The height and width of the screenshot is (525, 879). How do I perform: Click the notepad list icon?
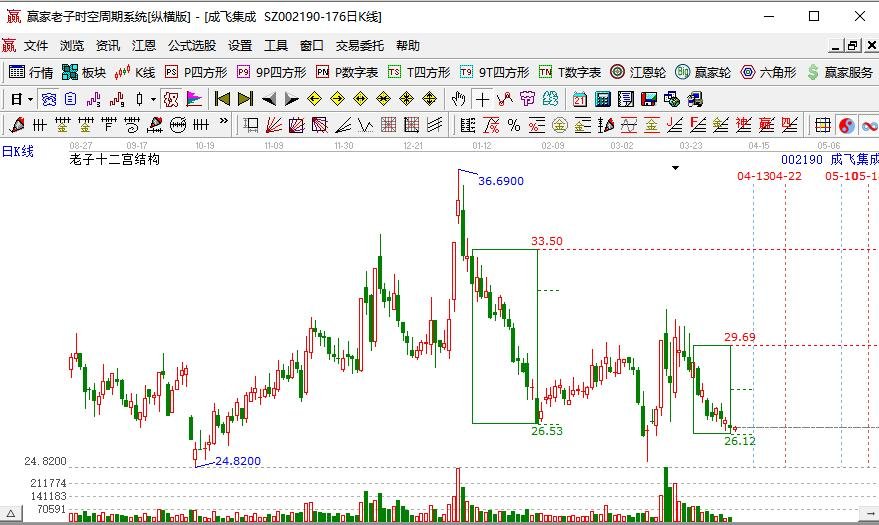(x=626, y=99)
